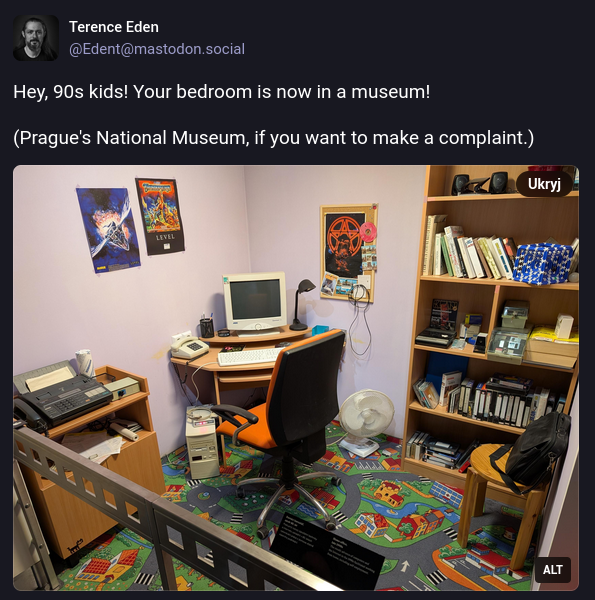Image resolution: width=595 pixels, height=600 pixels.
Task: Open Terence Eden's profile avatar
Action: [x=36, y=38]
